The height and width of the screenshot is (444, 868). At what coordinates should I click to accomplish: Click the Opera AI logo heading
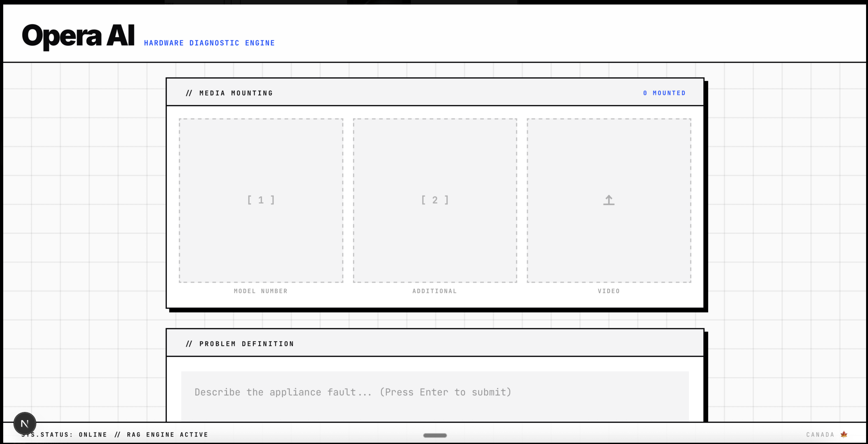pyautogui.click(x=78, y=36)
